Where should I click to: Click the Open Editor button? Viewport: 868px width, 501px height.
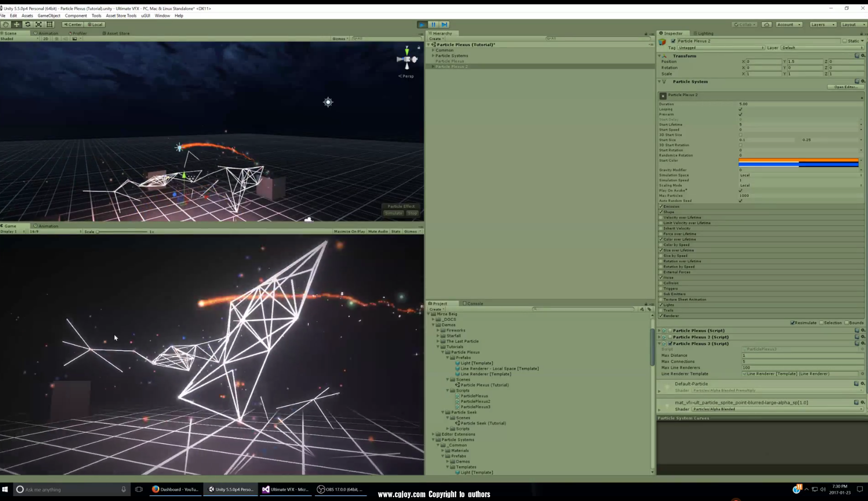845,87
